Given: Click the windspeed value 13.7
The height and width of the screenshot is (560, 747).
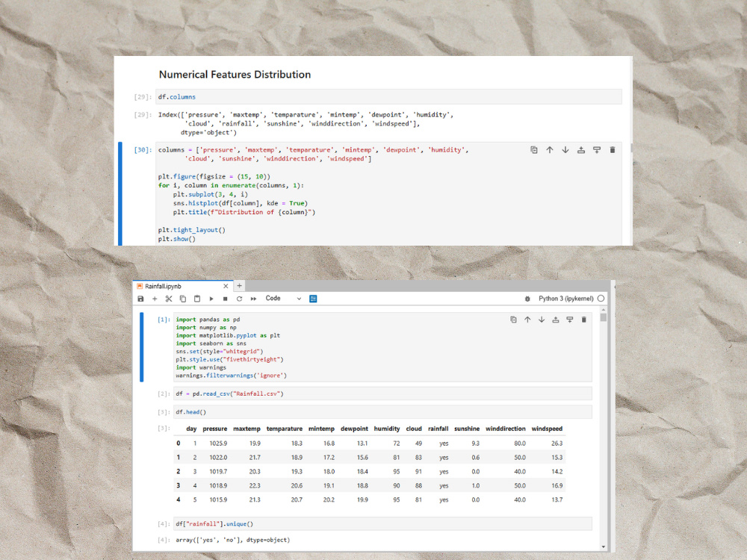Looking at the screenshot, I should (557, 500).
